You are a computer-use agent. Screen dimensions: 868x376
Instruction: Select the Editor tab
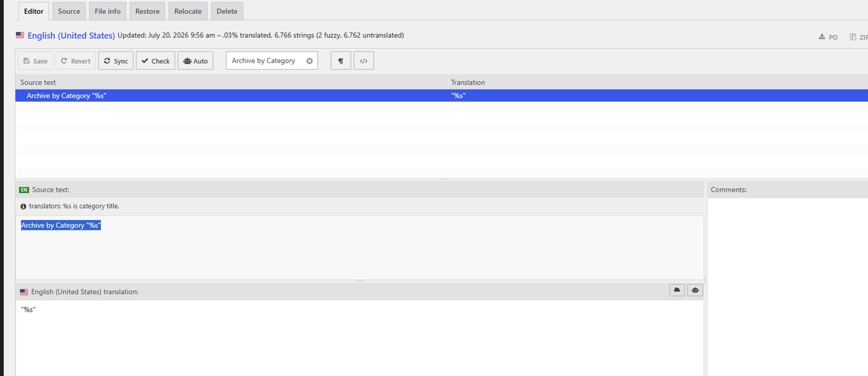pos(33,11)
